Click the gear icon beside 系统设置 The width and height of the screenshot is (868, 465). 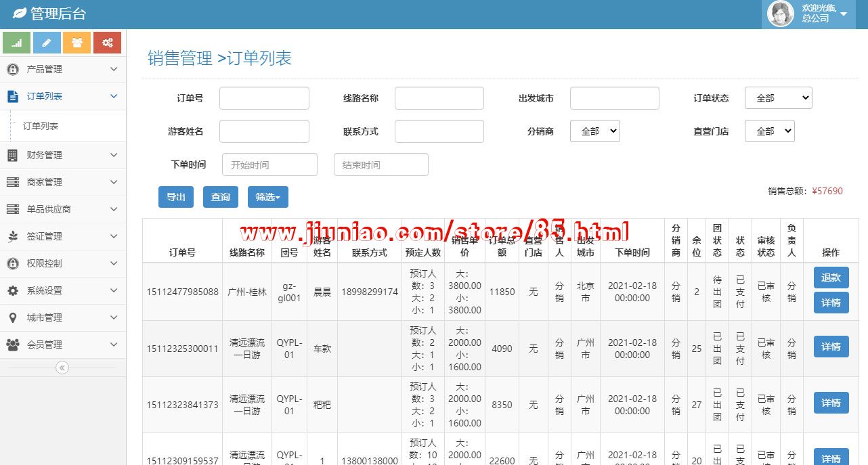tap(12, 290)
